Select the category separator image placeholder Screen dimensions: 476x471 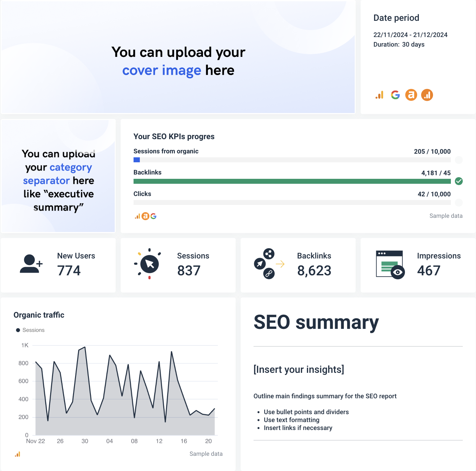(x=58, y=176)
